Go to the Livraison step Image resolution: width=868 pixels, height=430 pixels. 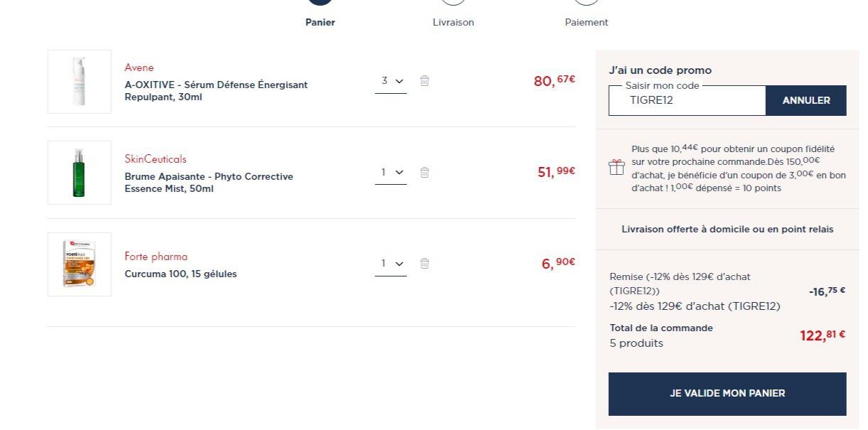point(453,22)
